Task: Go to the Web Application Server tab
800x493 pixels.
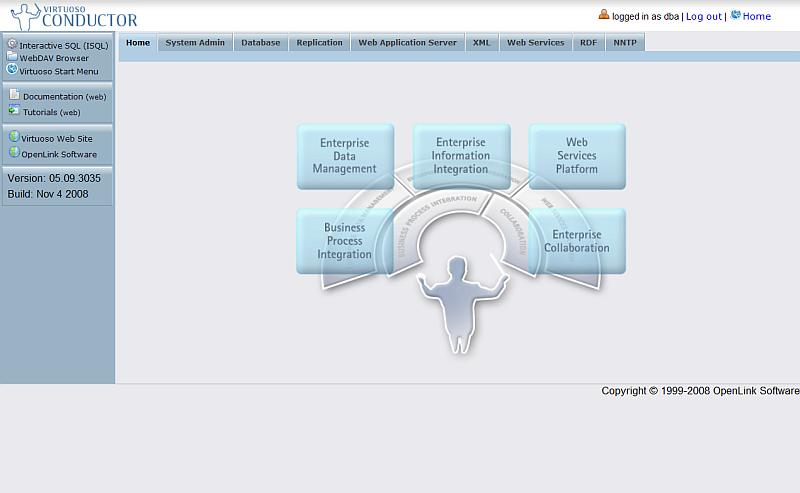Action: [x=407, y=42]
